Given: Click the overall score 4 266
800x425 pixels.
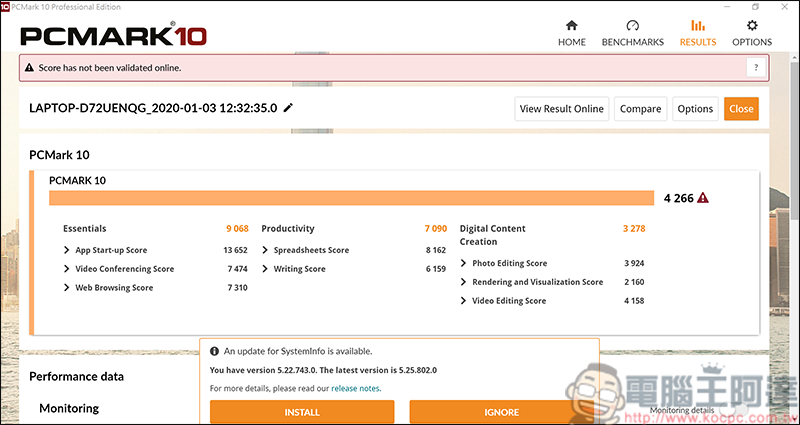Looking at the screenshot, I should 679,198.
